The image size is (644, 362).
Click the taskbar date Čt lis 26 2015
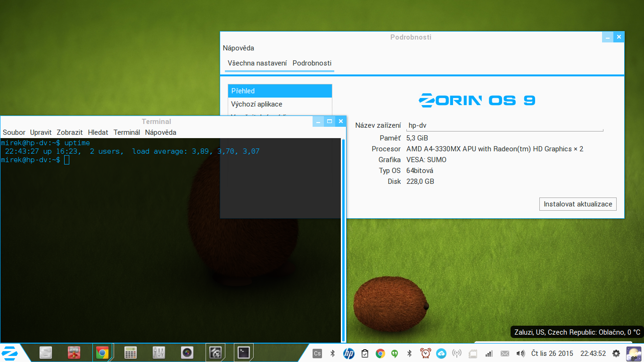[x=552, y=353]
